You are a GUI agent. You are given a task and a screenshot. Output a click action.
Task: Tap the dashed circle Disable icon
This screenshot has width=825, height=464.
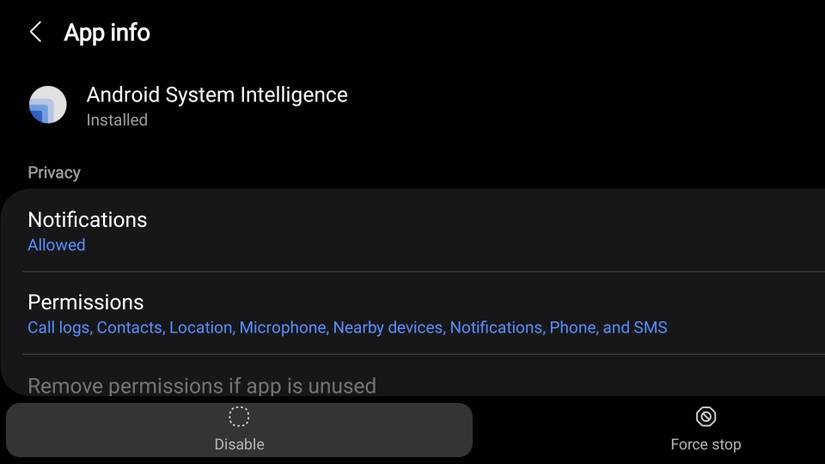(239, 417)
